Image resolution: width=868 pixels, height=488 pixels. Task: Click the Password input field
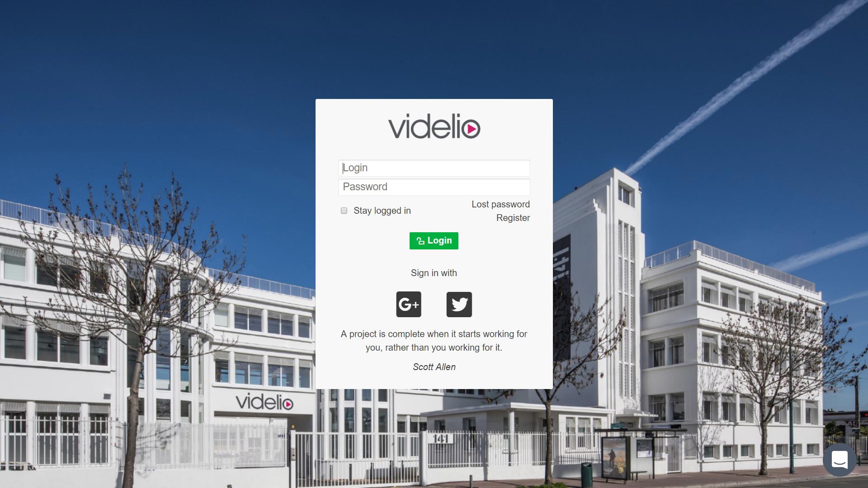point(434,187)
